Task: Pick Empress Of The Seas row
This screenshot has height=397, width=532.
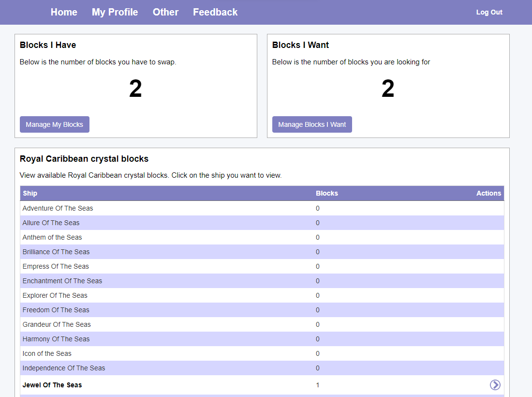Action: (56, 266)
